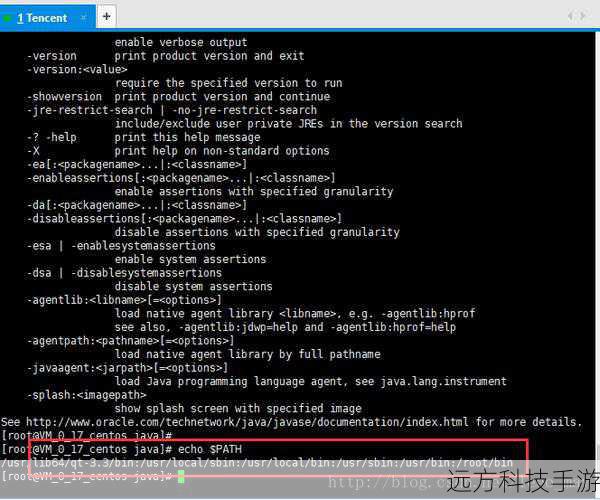
Task: Click 'see also, -agentlib:jdwp=help' line
Action: [x=285, y=327]
